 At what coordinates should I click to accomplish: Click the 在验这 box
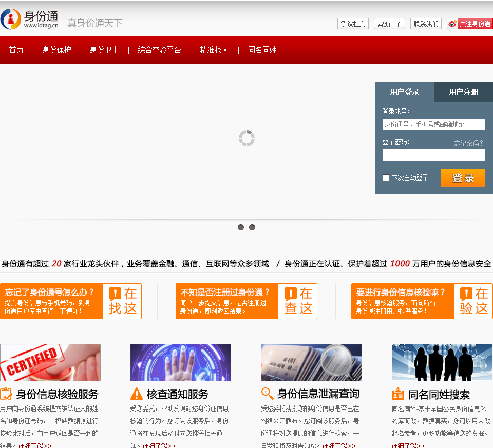(473, 301)
